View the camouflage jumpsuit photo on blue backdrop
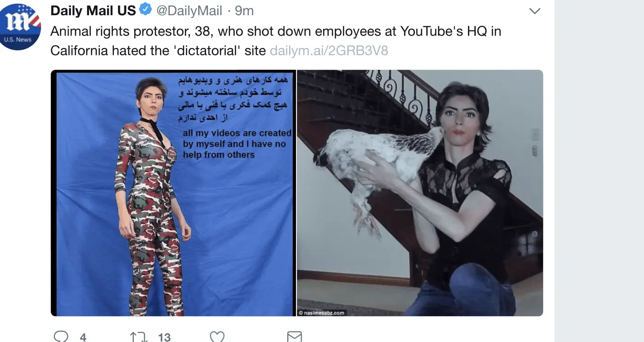Image resolution: width=644 pixels, height=342 pixels. (x=173, y=193)
